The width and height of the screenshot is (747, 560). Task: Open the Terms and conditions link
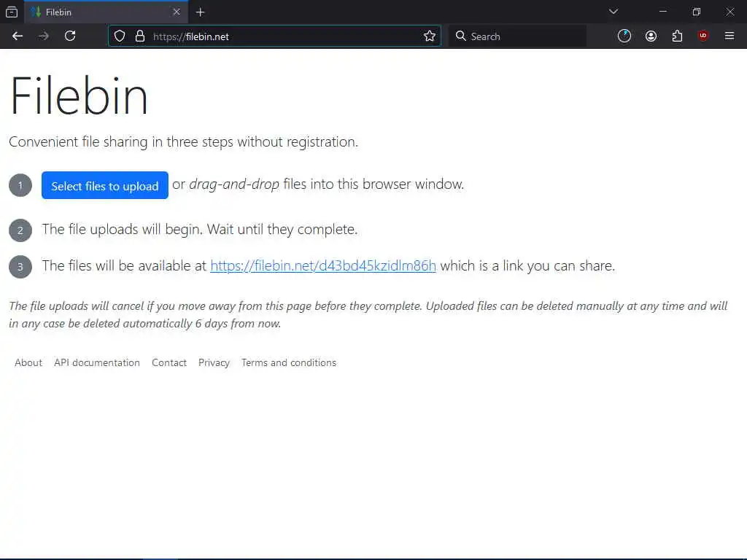coord(289,363)
